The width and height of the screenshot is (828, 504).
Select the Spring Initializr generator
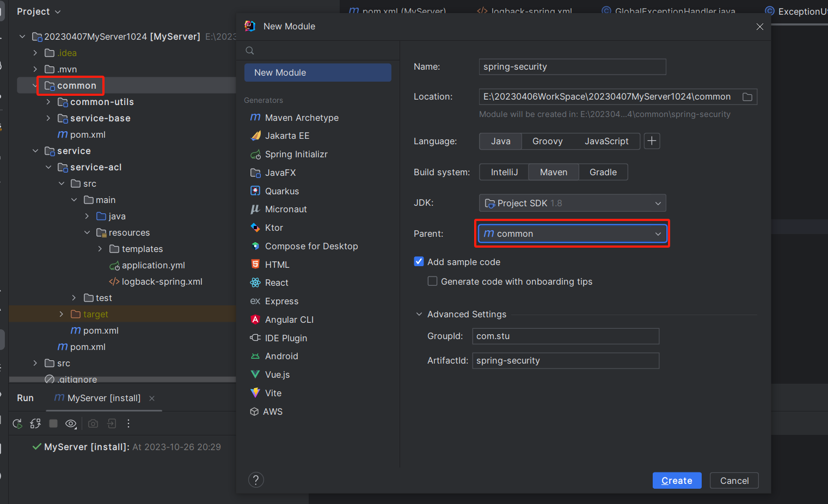coord(296,155)
